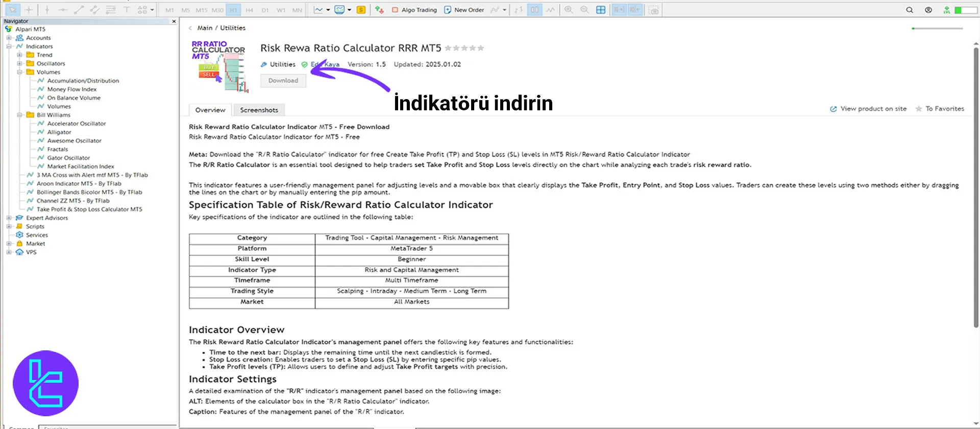Select the text label tool

tap(127, 10)
